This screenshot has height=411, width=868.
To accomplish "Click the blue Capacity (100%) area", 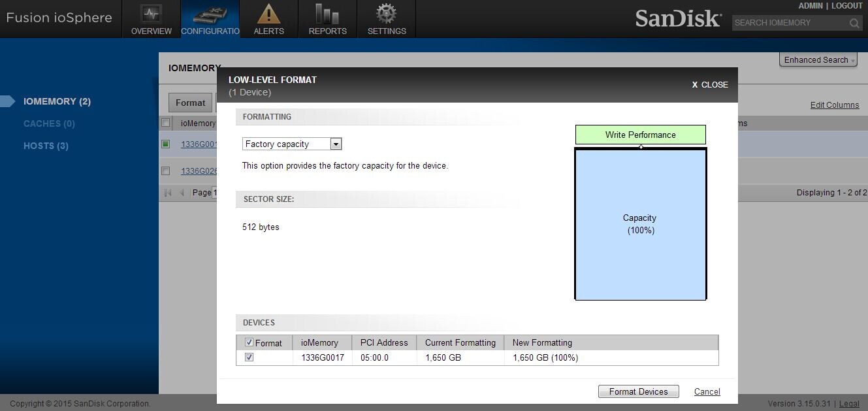I will 641,224.
